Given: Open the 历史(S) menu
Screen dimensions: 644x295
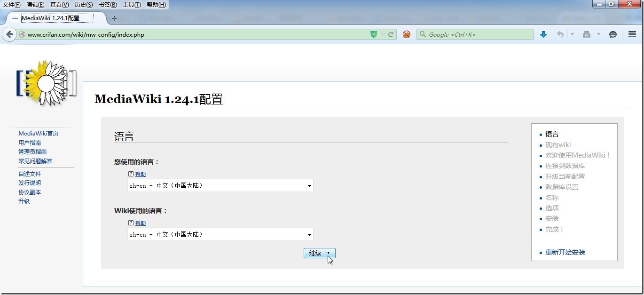Looking at the screenshot, I should point(84,5).
